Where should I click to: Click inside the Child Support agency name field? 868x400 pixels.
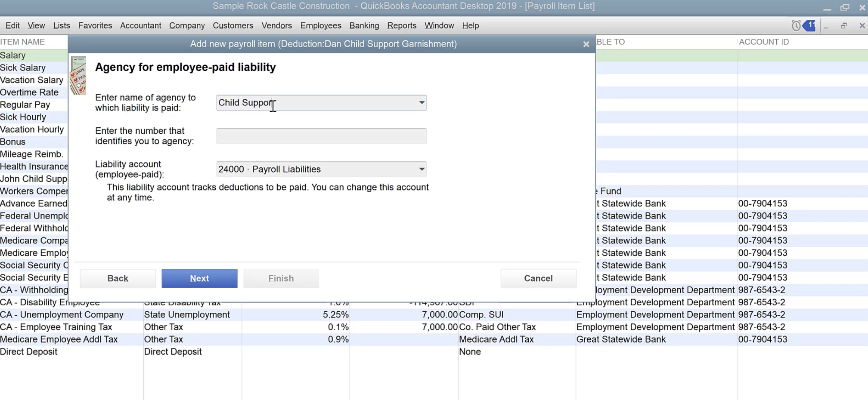coord(314,103)
